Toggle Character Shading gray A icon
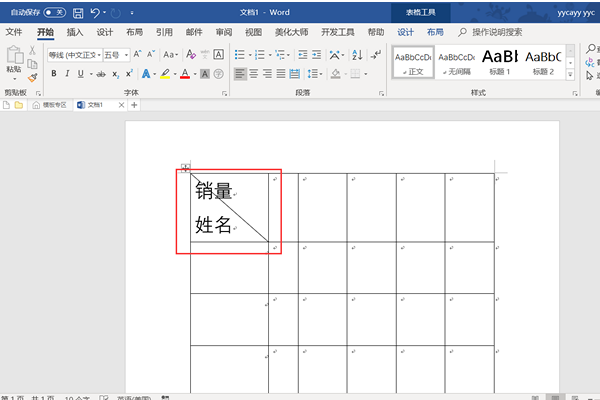This screenshot has height=400, width=600. [205, 73]
